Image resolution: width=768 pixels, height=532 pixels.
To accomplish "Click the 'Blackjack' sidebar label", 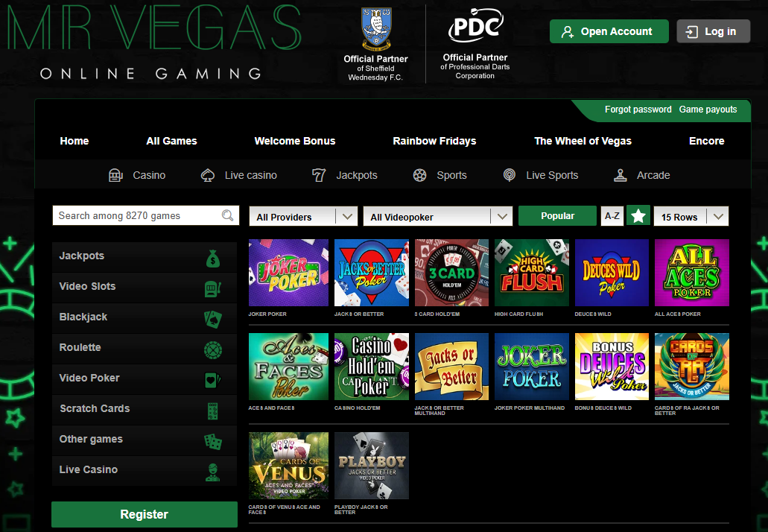I will [83, 317].
